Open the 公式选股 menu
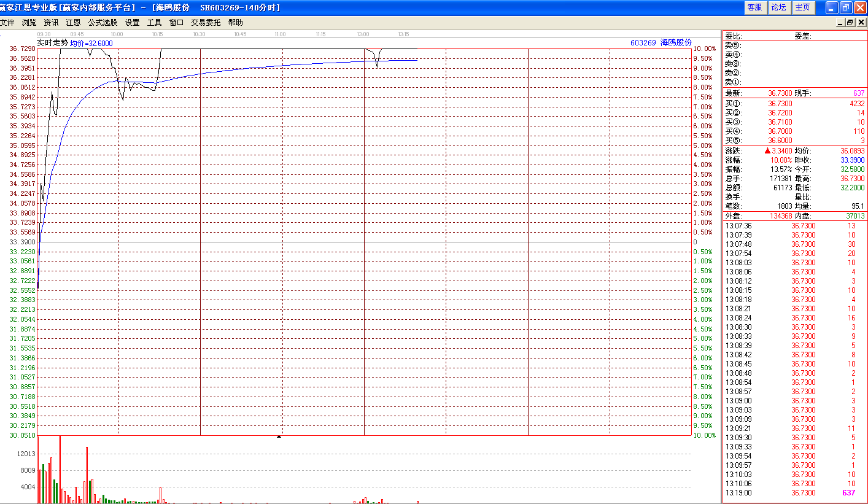Screen dimensions: 868x504 103,23
